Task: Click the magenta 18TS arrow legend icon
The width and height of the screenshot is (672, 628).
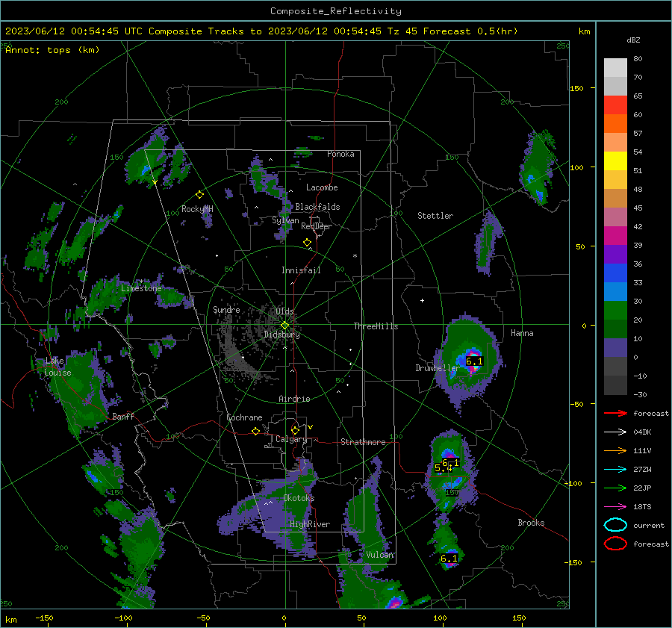Action: click(615, 507)
